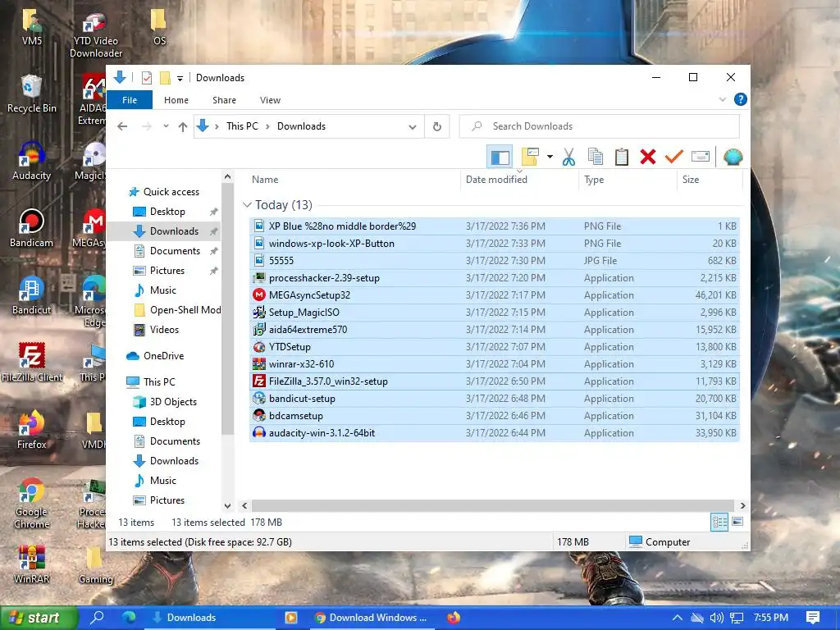Click the horizontal scrollbar of file list
This screenshot has width=840, height=630.
click(492, 505)
